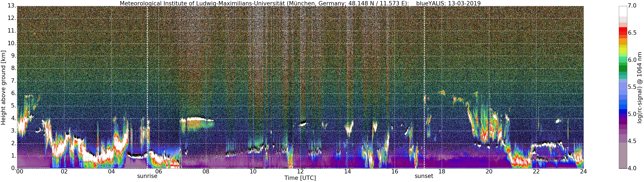Click the 'Height above ground [km]' axis label
644x182 pixels.
tap(3, 87)
